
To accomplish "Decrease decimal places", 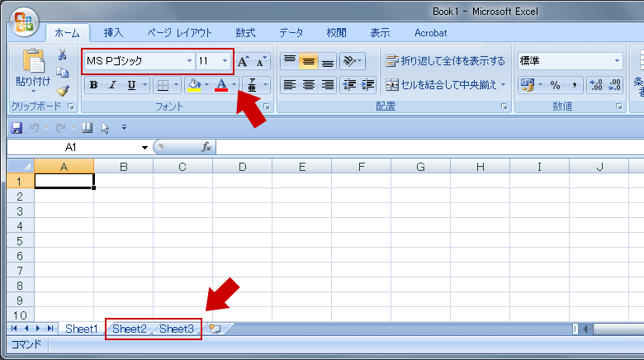I will (614, 85).
